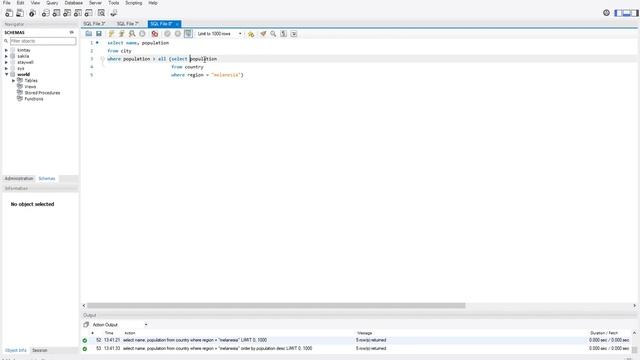Click the create new schema icon
The image size is (640, 360).
point(46,13)
